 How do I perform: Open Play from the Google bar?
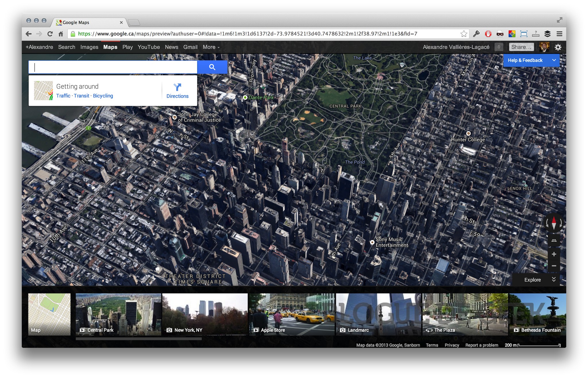pos(127,47)
